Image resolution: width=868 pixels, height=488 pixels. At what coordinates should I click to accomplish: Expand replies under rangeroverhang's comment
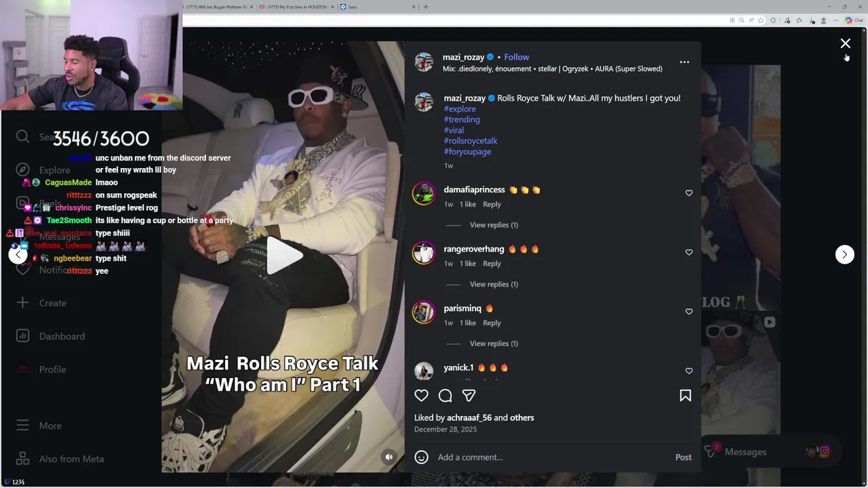494,284
